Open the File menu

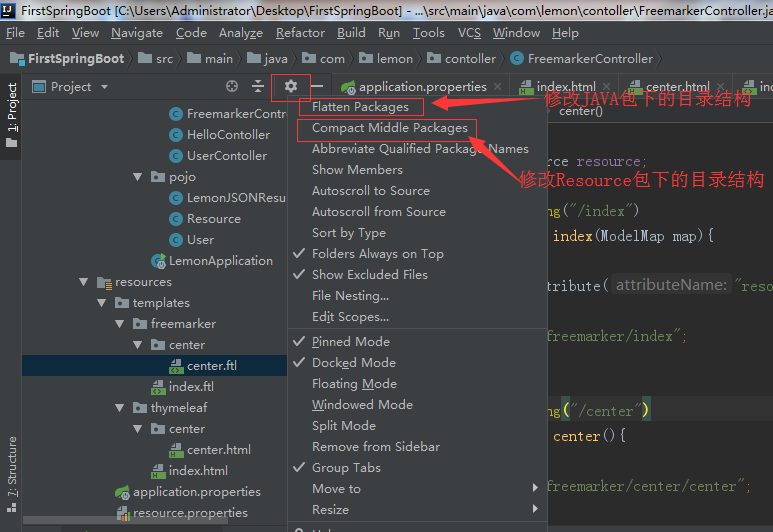tap(15, 33)
